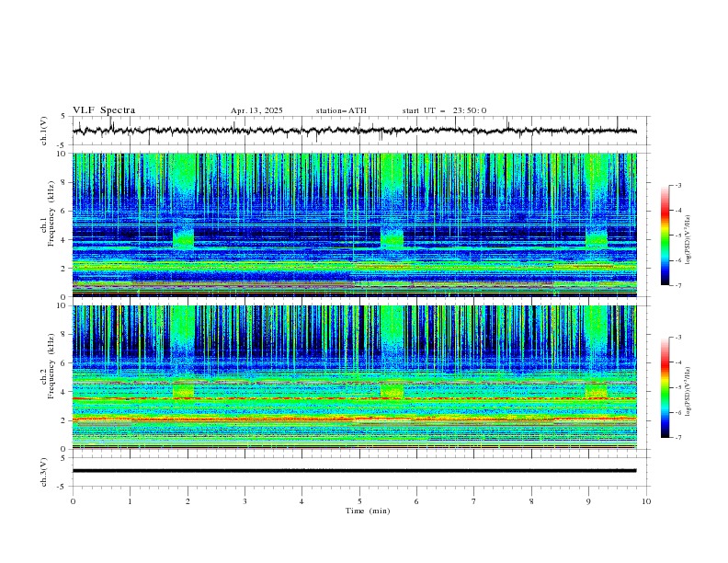Click the "-5" lower tick on ch.3(V) axis
Viewport: 728px width, 563px height.
pyautogui.click(x=63, y=487)
